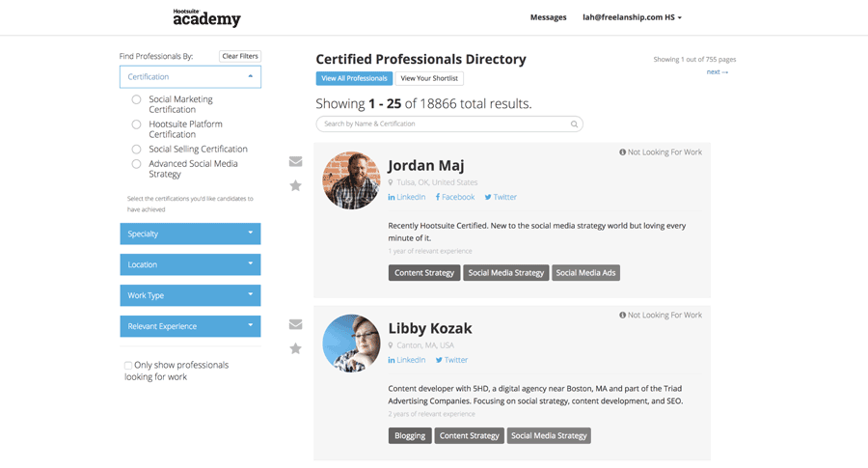Click Jordan Maj's Social Media Strategy tag
Image resolution: width=868 pixels, height=468 pixels.
(x=506, y=273)
